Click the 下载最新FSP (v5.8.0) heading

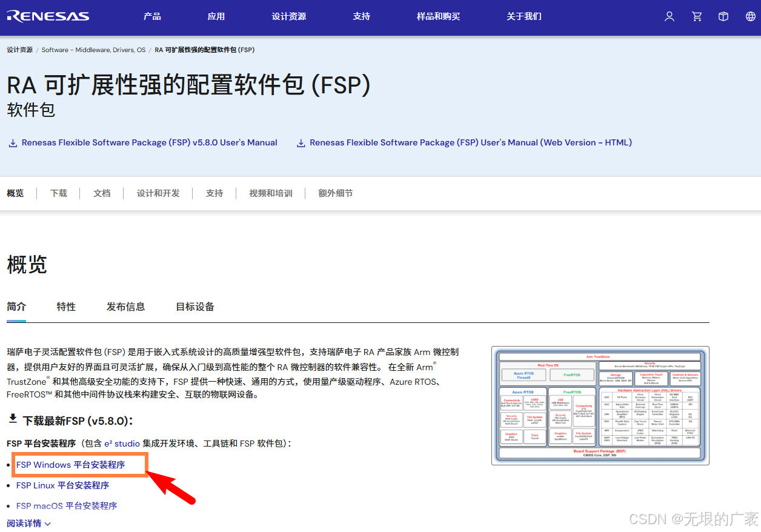(78, 421)
